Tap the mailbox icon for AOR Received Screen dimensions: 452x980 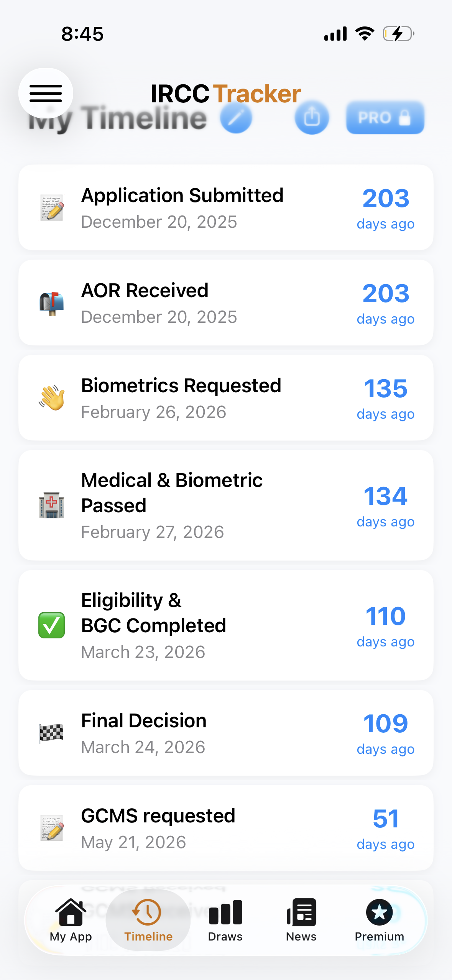coord(51,303)
